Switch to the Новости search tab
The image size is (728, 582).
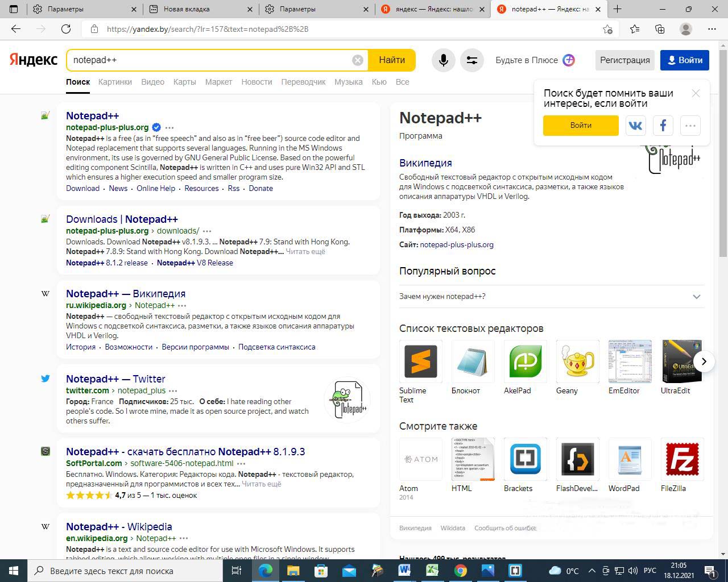pyautogui.click(x=257, y=82)
